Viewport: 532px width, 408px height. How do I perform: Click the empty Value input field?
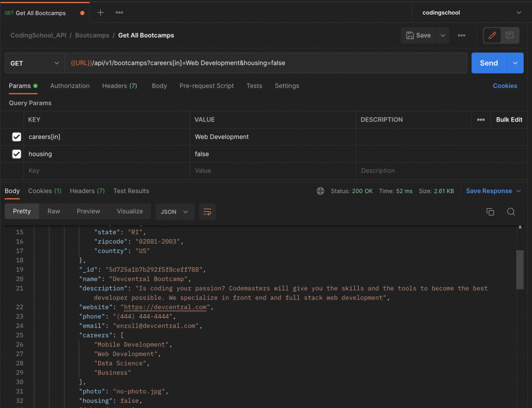click(x=273, y=171)
